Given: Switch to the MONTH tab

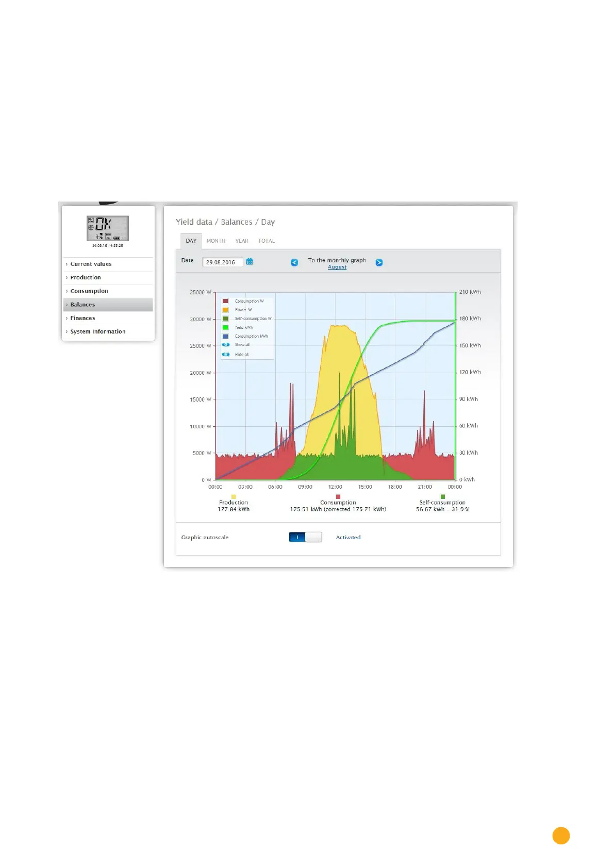Looking at the screenshot, I should tap(215, 241).
